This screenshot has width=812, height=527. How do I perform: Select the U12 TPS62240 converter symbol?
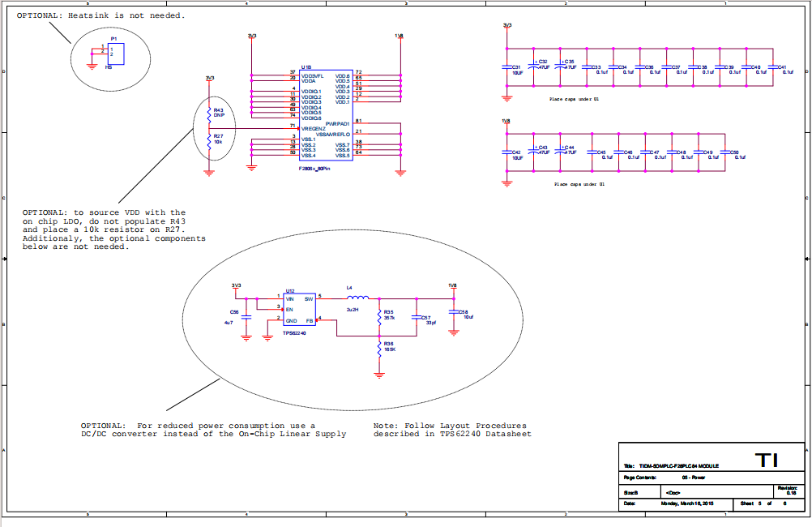(299, 310)
